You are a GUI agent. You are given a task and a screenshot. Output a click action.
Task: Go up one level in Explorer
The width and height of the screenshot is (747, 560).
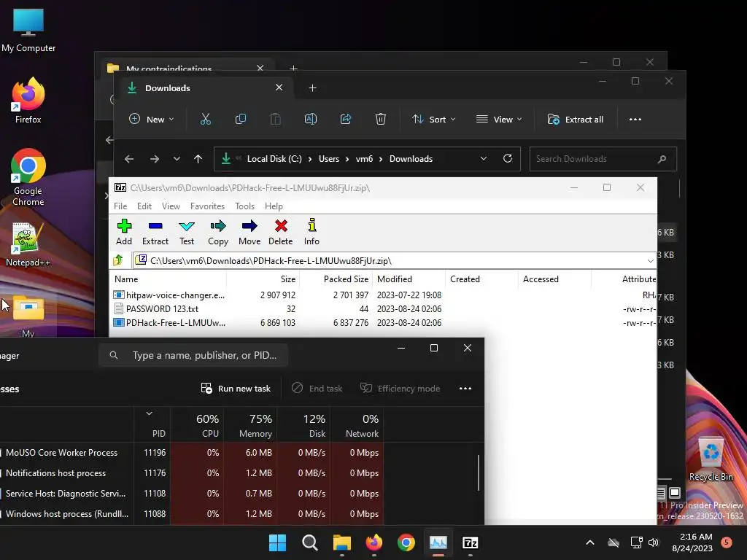pyautogui.click(x=198, y=159)
